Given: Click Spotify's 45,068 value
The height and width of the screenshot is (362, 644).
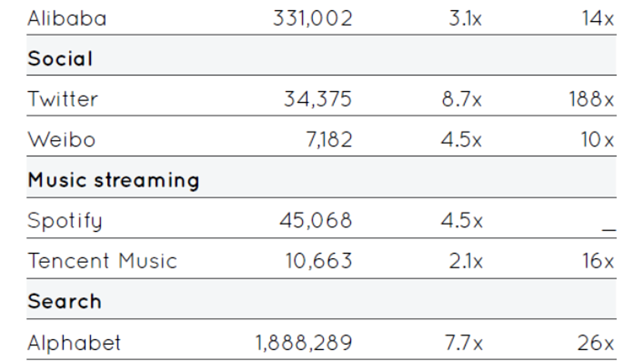Looking at the screenshot, I should tap(315, 220).
